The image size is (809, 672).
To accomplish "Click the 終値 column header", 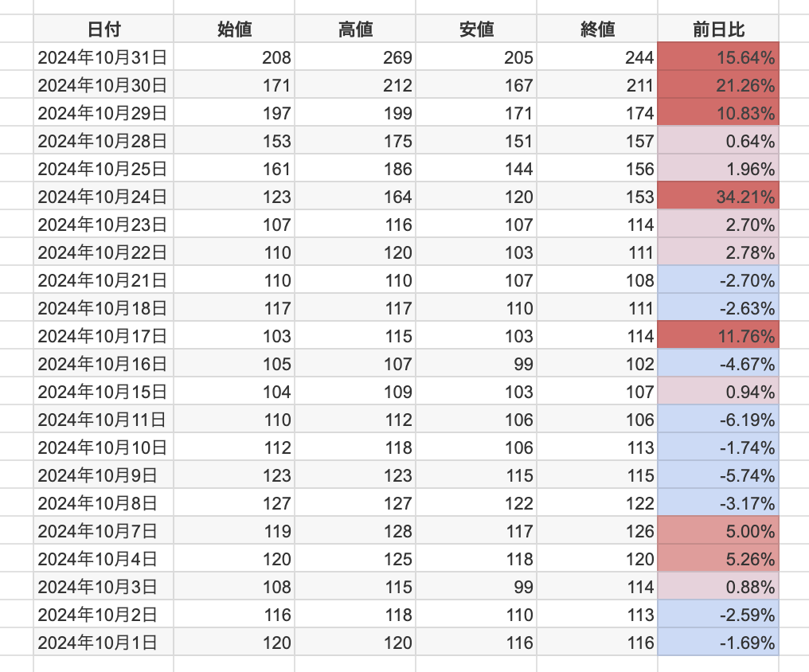I will click(x=597, y=29).
